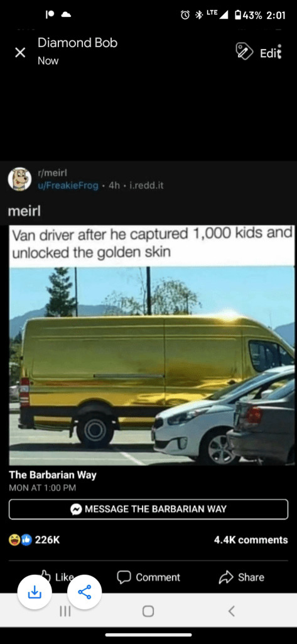Tap the golden van meme image
Viewport: 297px width, 644px height.
(x=152, y=345)
